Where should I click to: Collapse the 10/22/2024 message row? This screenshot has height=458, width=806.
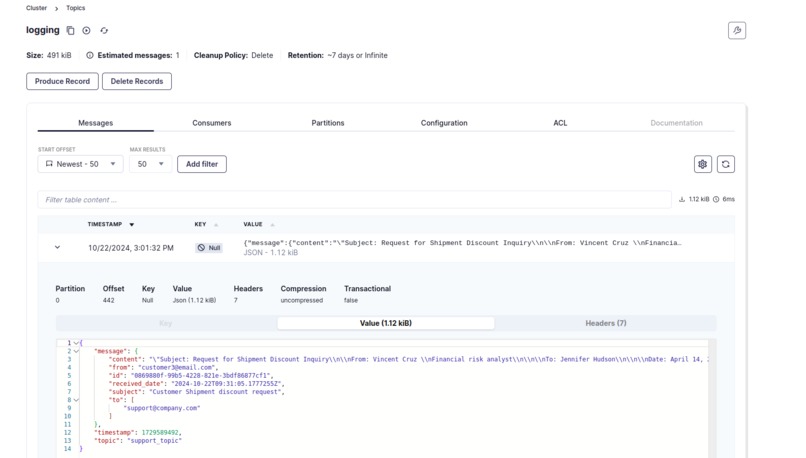pos(58,247)
